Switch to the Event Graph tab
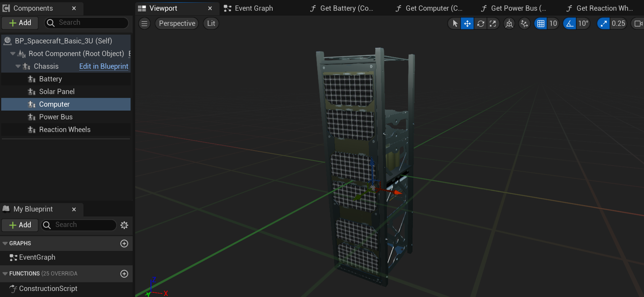Image resolution: width=644 pixels, height=297 pixels. point(253,8)
